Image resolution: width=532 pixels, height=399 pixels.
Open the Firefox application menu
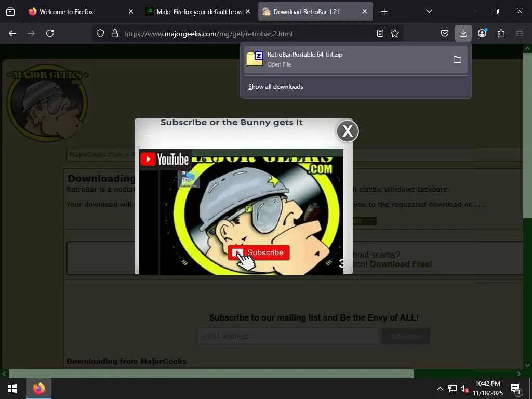520,33
